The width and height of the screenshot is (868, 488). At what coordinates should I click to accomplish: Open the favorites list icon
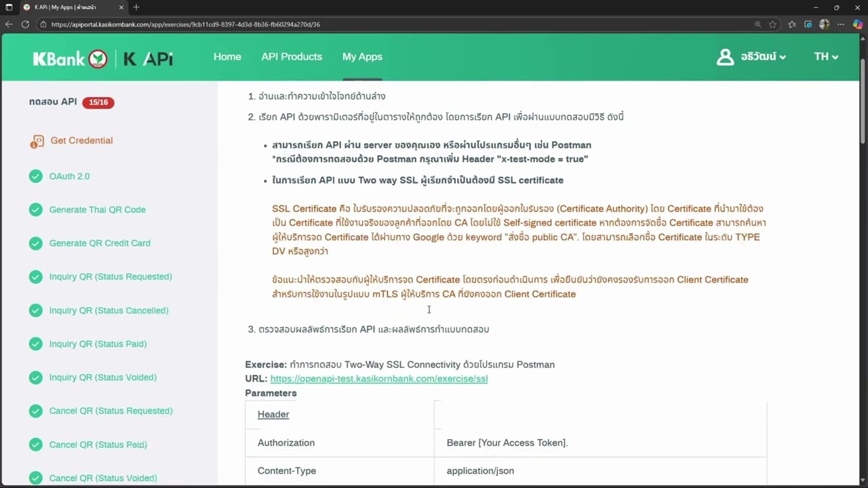(x=792, y=24)
